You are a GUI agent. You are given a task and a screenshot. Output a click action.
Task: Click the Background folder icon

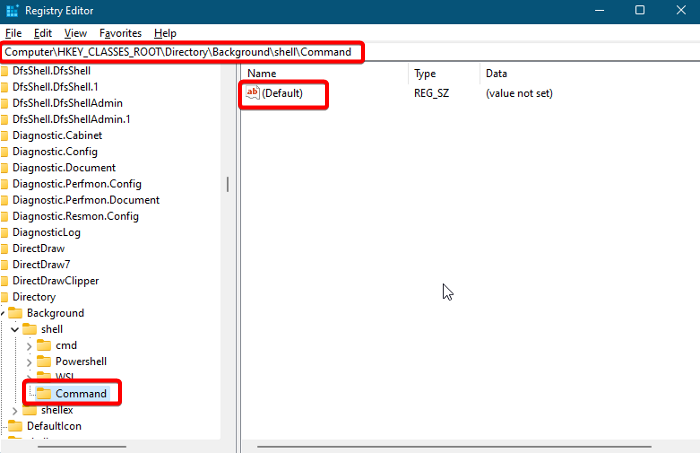coord(15,313)
